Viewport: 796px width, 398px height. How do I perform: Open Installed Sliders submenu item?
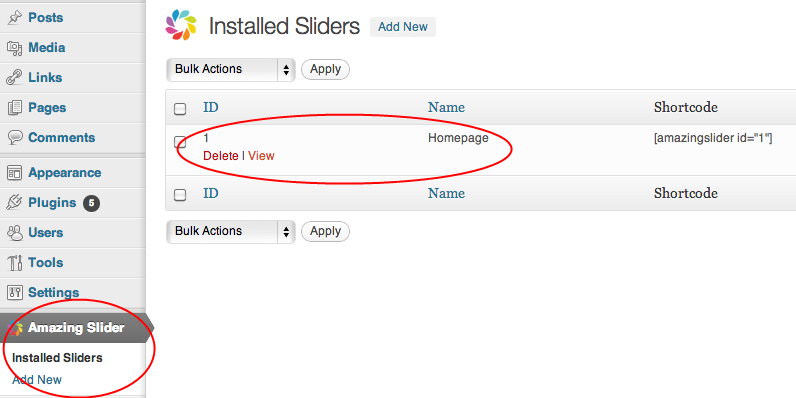(57, 358)
